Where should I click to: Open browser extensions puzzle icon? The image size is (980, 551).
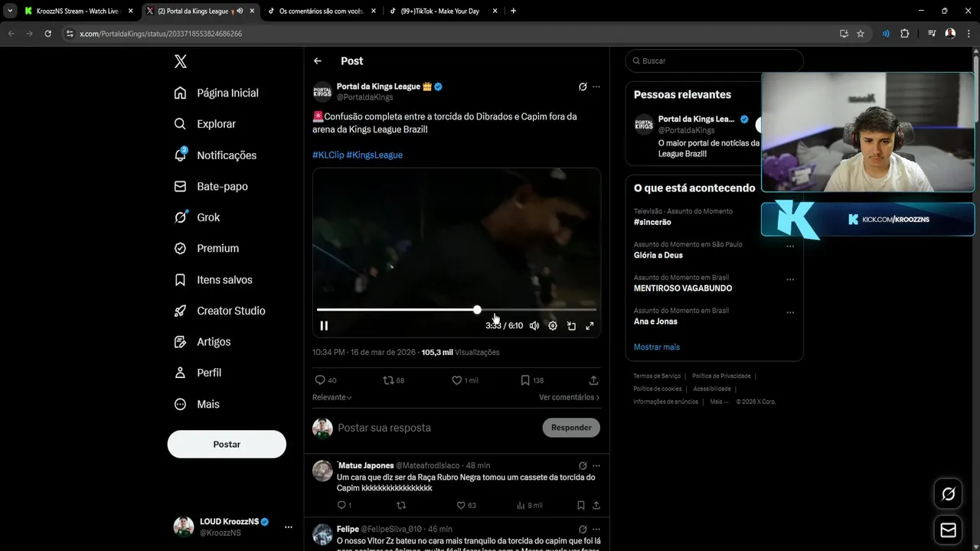(x=905, y=34)
